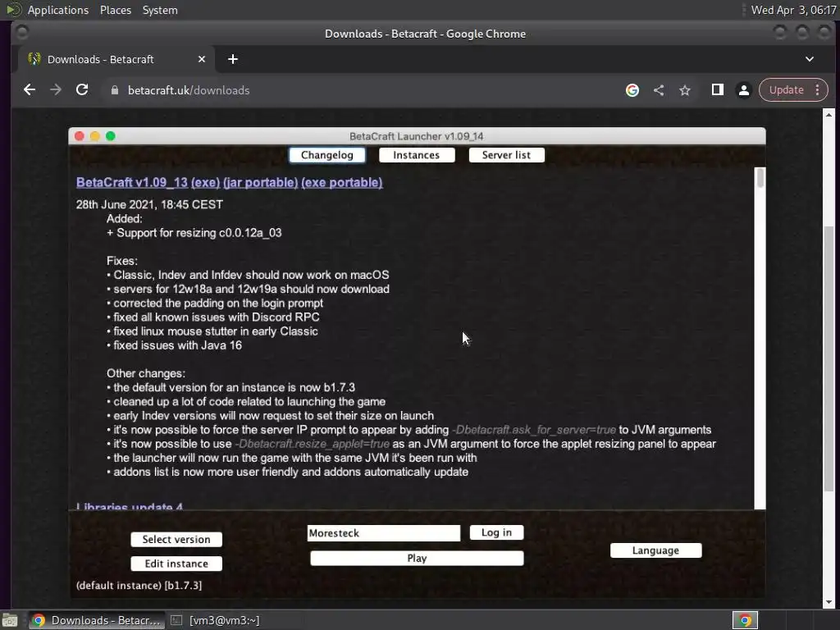Open the Google icon in the address bar

pyautogui.click(x=632, y=90)
